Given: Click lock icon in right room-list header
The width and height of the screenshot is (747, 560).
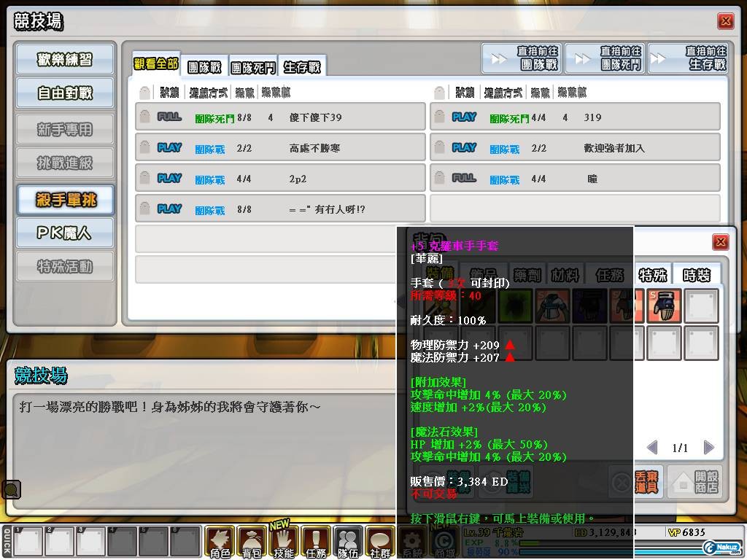Looking at the screenshot, I should (439, 92).
